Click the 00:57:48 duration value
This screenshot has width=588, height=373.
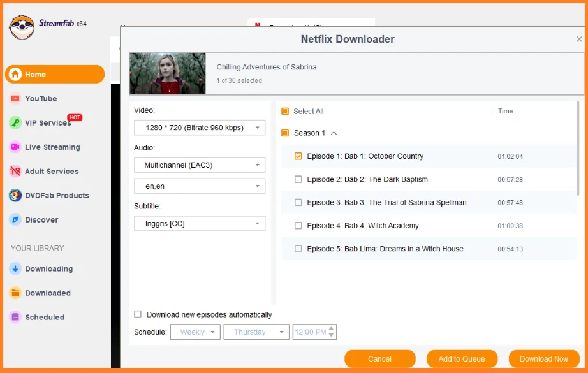tap(510, 203)
